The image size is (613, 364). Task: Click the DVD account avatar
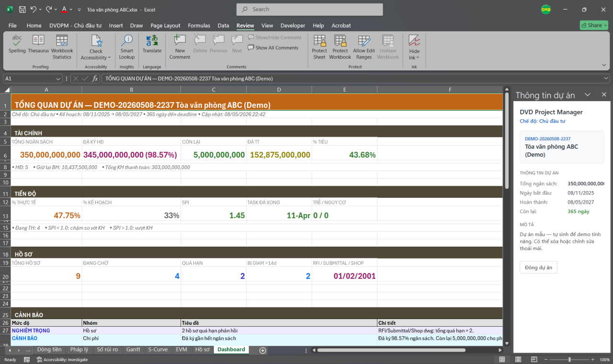point(546,10)
